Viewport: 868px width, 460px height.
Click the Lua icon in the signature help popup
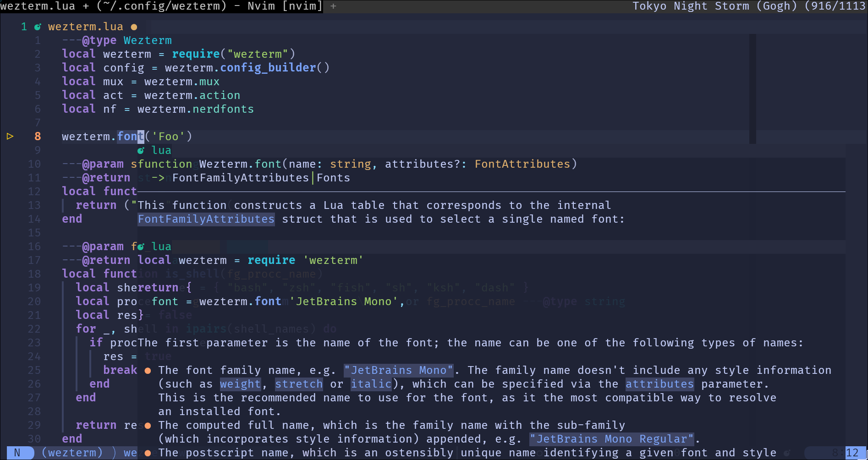pyautogui.click(x=140, y=150)
